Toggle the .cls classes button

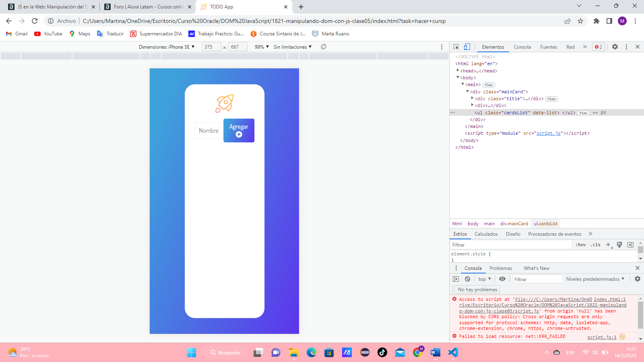point(595,245)
